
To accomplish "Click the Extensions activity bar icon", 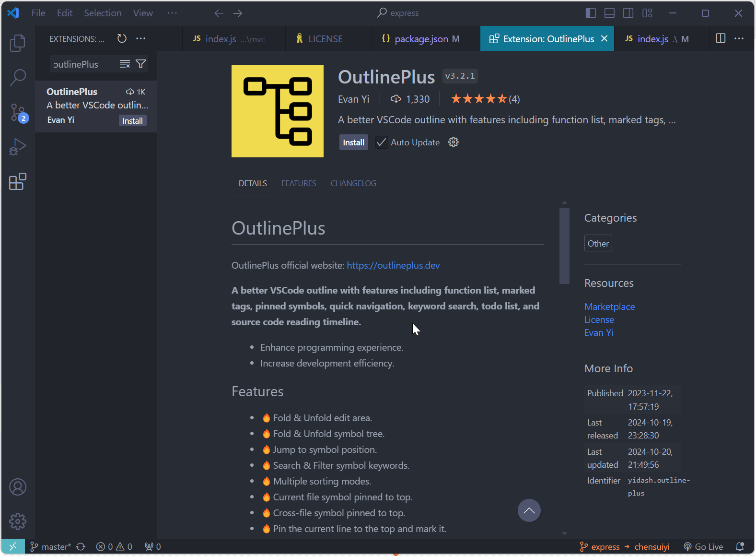I will [x=18, y=182].
